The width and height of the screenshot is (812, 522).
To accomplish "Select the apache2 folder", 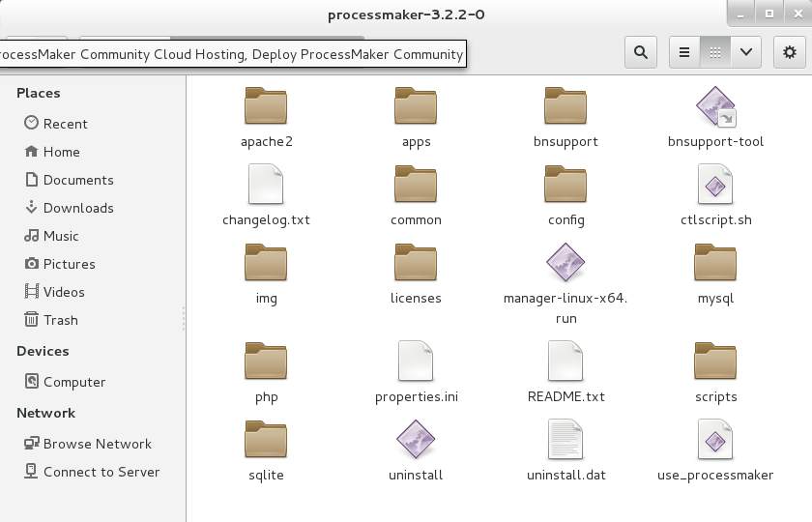I will click(x=266, y=106).
